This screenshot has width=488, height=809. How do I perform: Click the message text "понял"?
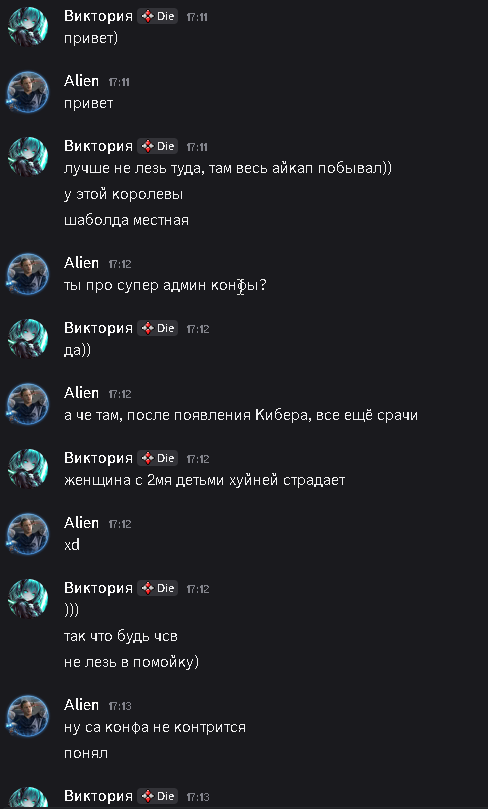click(x=86, y=753)
